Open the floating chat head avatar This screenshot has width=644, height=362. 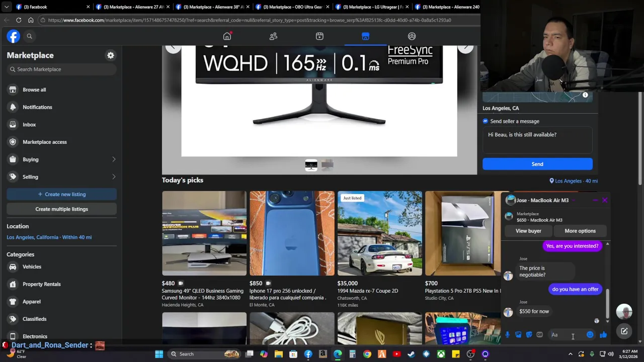click(624, 312)
